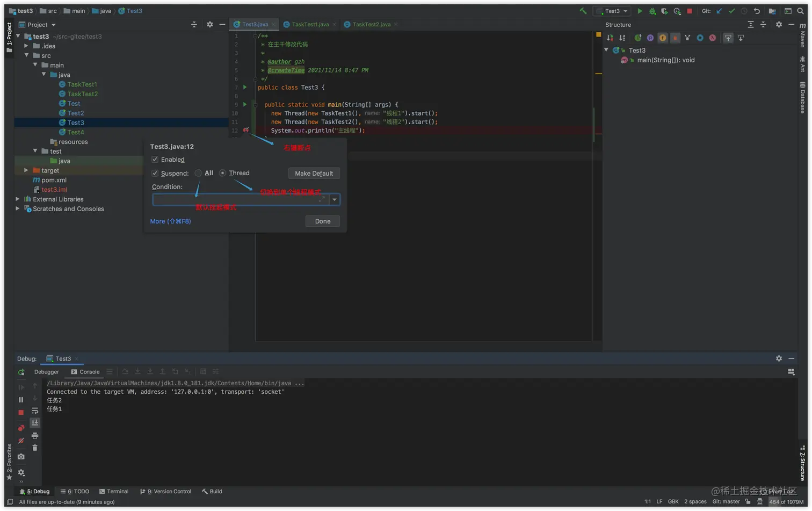Click Done in breakpoint popup
This screenshot has width=812, height=511.
(323, 221)
